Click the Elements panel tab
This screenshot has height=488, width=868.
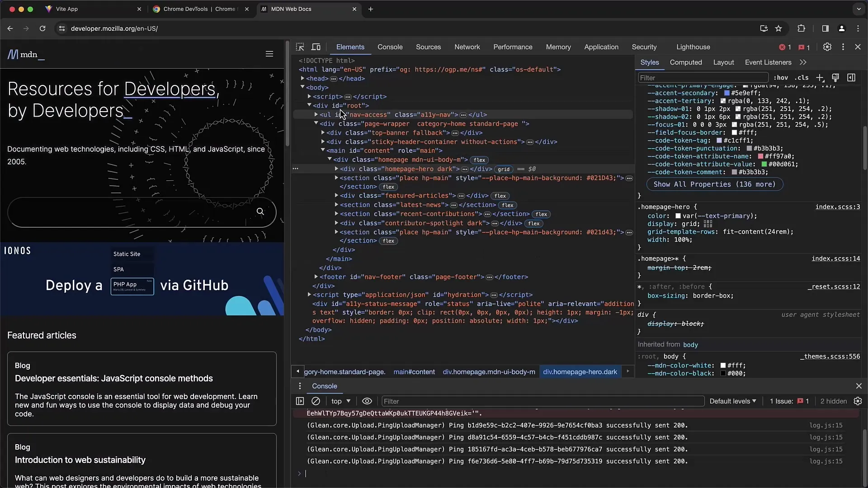pyautogui.click(x=350, y=47)
